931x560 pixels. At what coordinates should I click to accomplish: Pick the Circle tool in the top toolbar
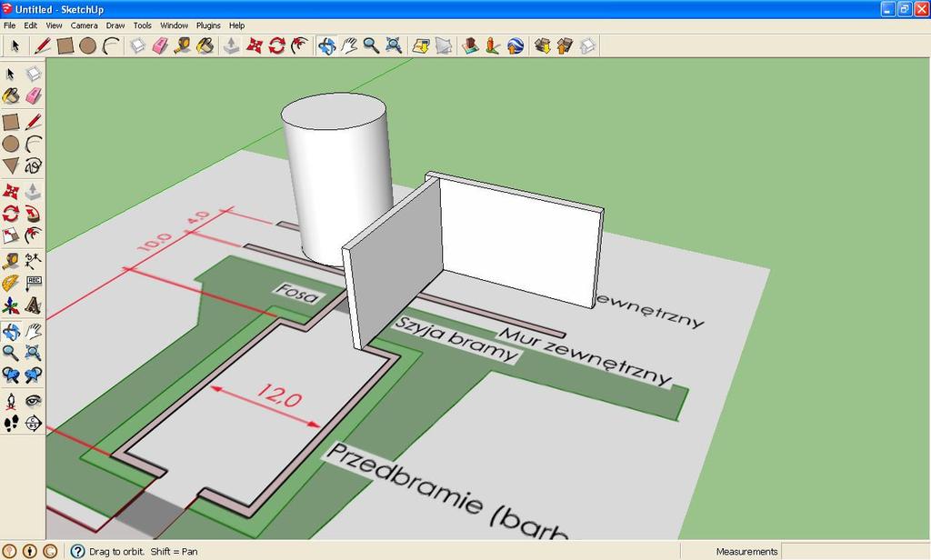click(x=88, y=45)
